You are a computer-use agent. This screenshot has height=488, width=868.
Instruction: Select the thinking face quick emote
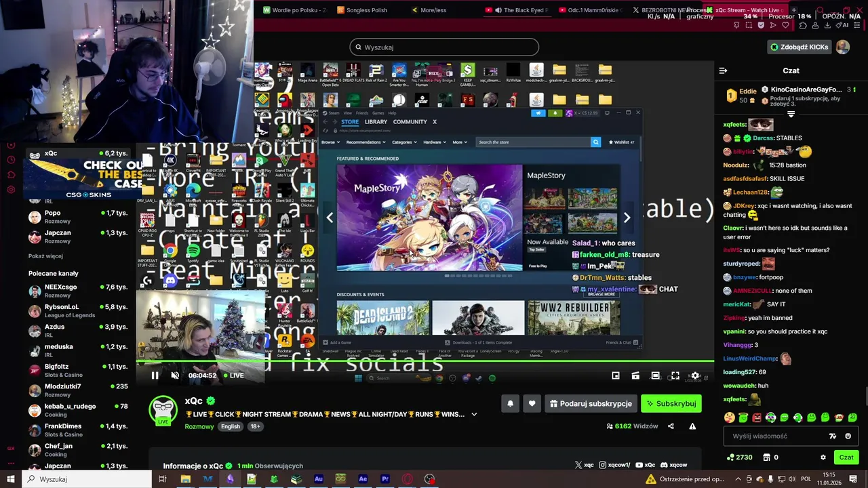[x=729, y=418]
